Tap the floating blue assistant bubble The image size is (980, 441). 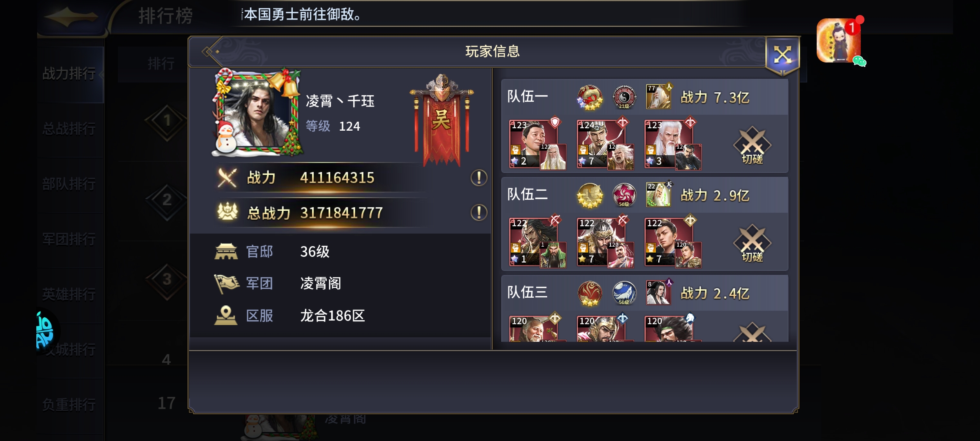(46, 331)
